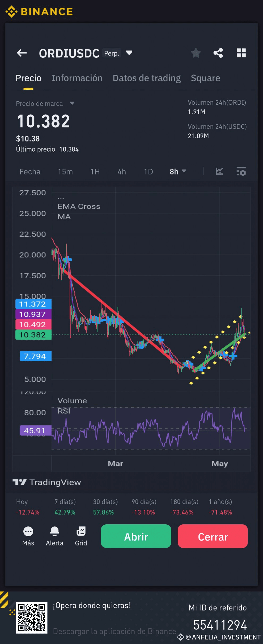View the 7 día(s) 42.79% performance

[x=65, y=507]
